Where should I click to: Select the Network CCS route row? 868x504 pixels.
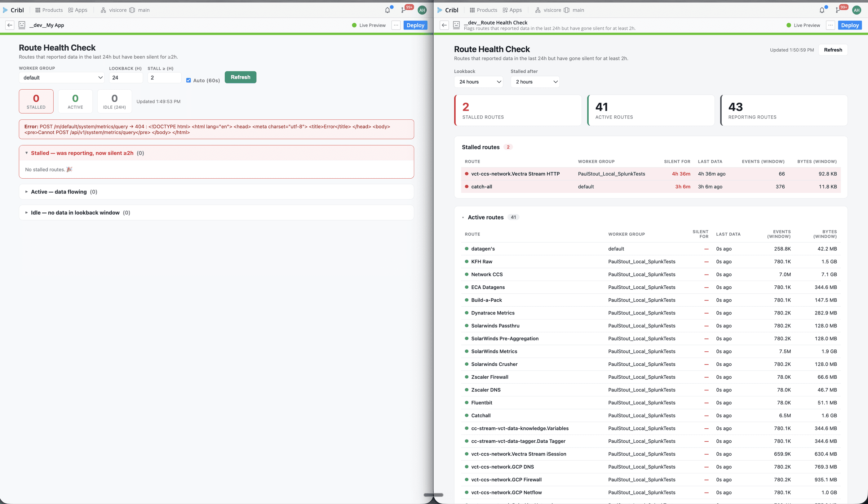pyautogui.click(x=651, y=274)
